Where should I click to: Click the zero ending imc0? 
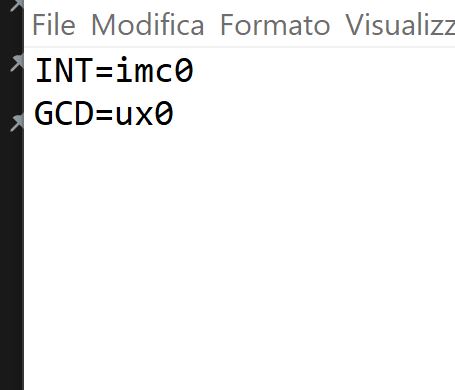[x=184, y=70]
